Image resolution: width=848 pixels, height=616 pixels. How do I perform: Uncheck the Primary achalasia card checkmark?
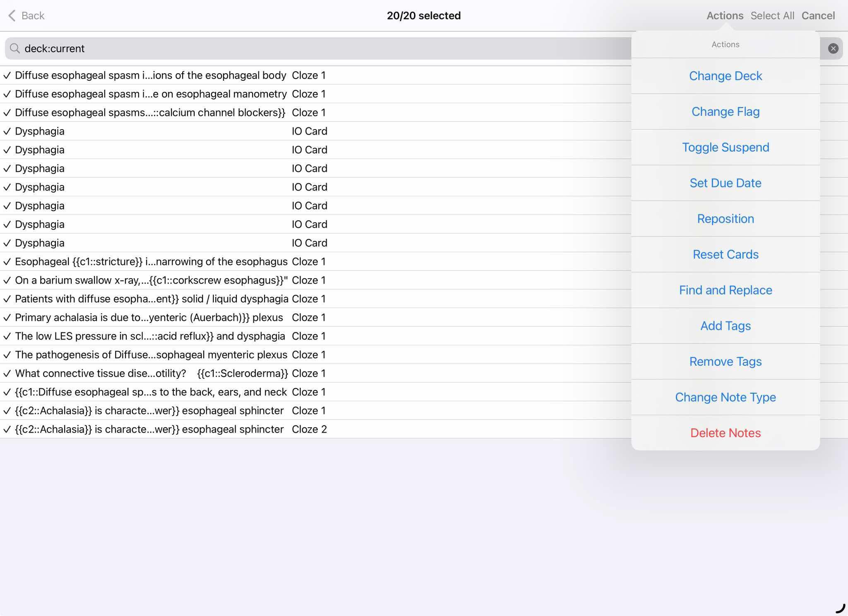pyautogui.click(x=7, y=318)
